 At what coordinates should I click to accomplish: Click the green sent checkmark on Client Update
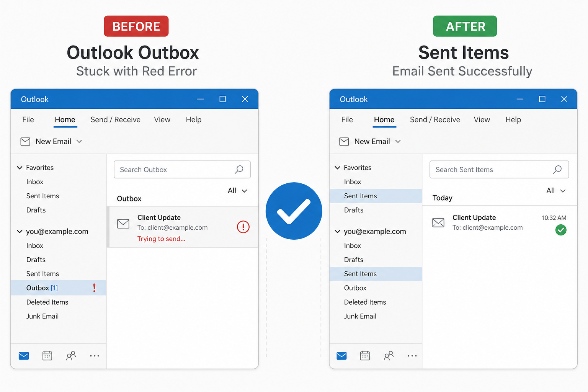point(561,230)
